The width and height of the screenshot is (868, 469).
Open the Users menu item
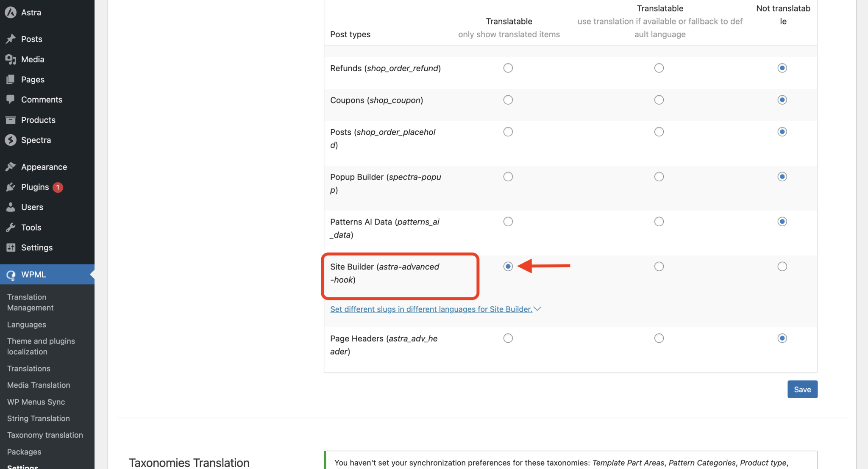pos(32,207)
